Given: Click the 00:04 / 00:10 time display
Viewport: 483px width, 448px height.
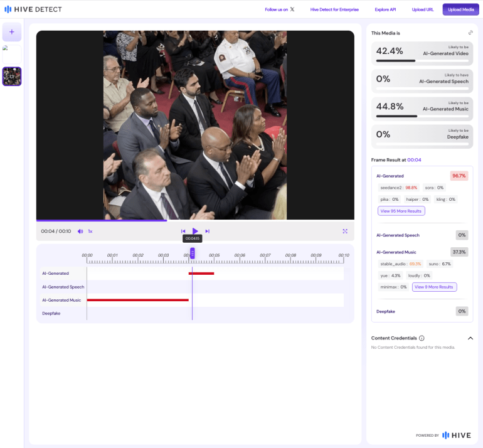Looking at the screenshot, I should [56, 231].
